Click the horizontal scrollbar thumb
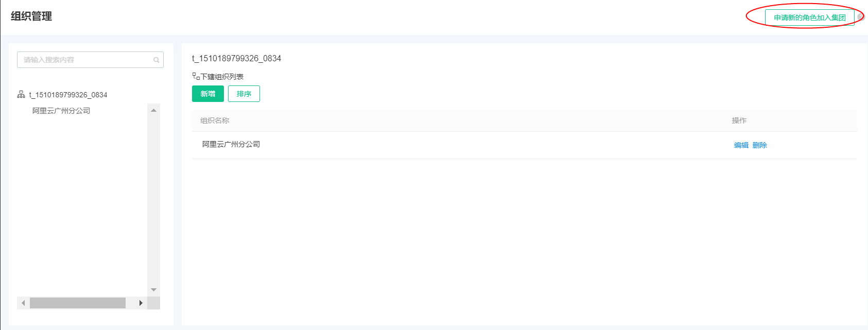Screen dimensions: 868x330 [x=77, y=303]
